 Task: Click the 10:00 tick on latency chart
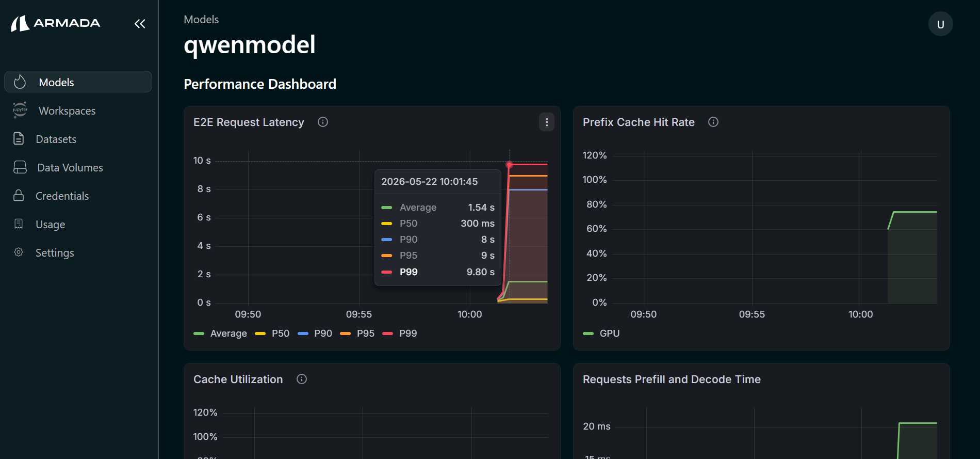pos(469,314)
